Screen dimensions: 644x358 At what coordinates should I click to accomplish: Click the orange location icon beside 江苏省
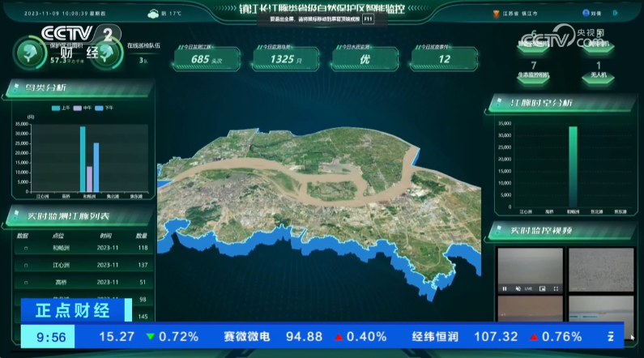(497, 14)
